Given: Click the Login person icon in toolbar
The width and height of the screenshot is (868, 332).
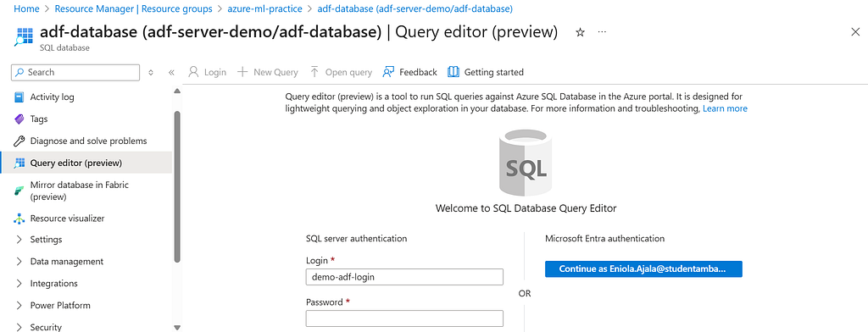Looking at the screenshot, I should pyautogui.click(x=193, y=72).
